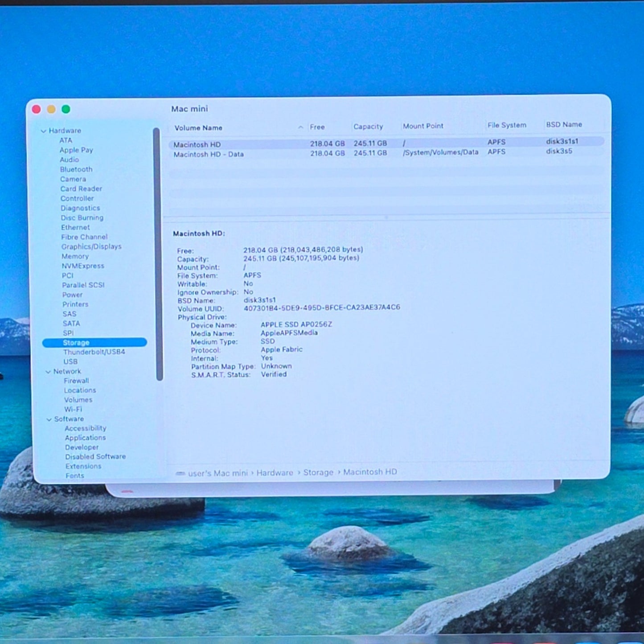Open Disc Burning entry
644x644 pixels.
click(82, 218)
